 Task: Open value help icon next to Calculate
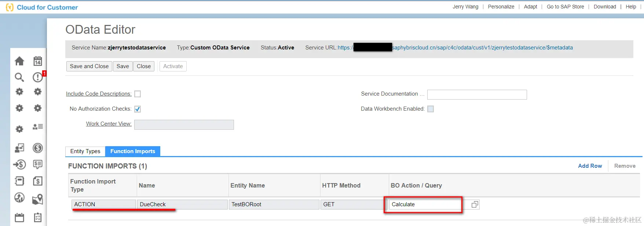click(x=475, y=204)
